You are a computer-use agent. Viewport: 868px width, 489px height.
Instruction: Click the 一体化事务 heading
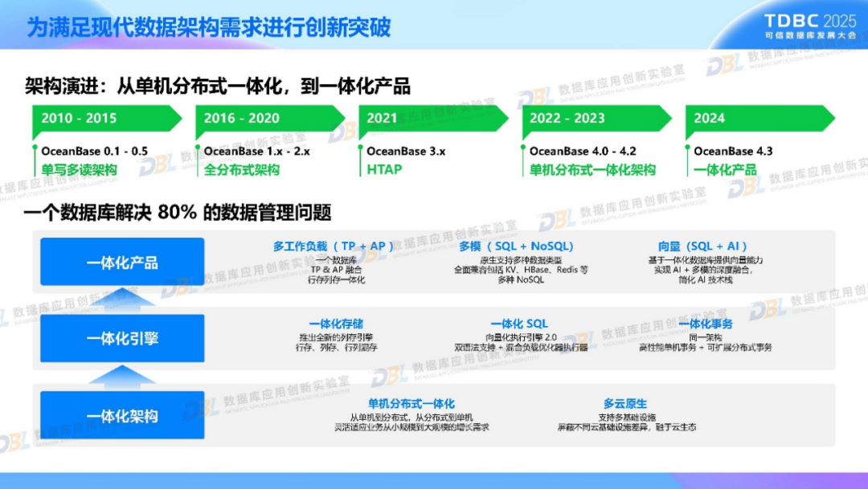[706, 324]
